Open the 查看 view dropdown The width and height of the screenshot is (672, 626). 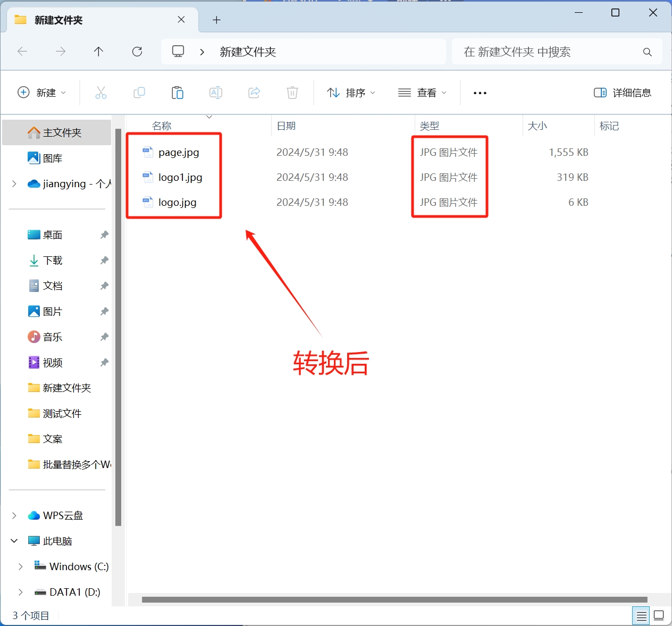tap(422, 93)
